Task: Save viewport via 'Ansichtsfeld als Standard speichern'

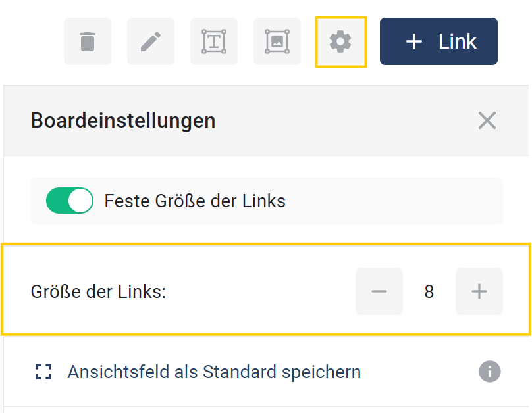Action: pyautogui.click(x=214, y=372)
